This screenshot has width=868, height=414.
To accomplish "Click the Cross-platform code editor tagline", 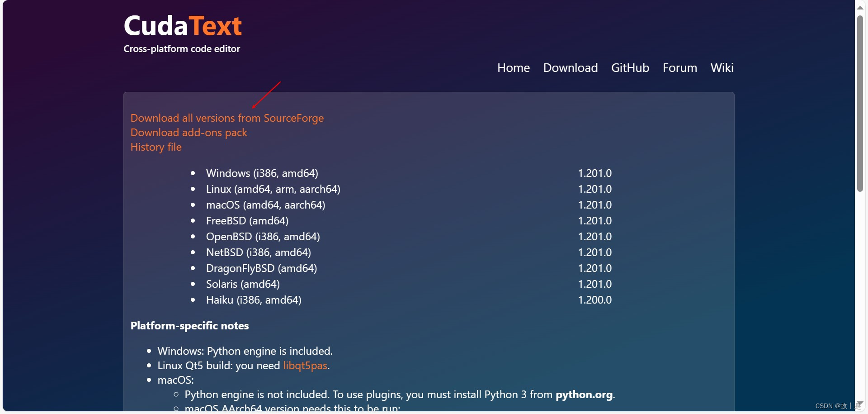I will pyautogui.click(x=182, y=49).
